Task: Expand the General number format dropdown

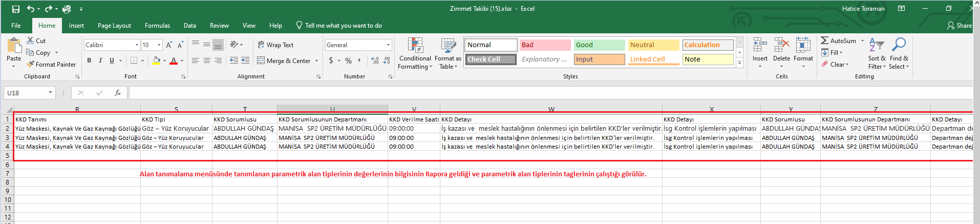Action: (388, 45)
